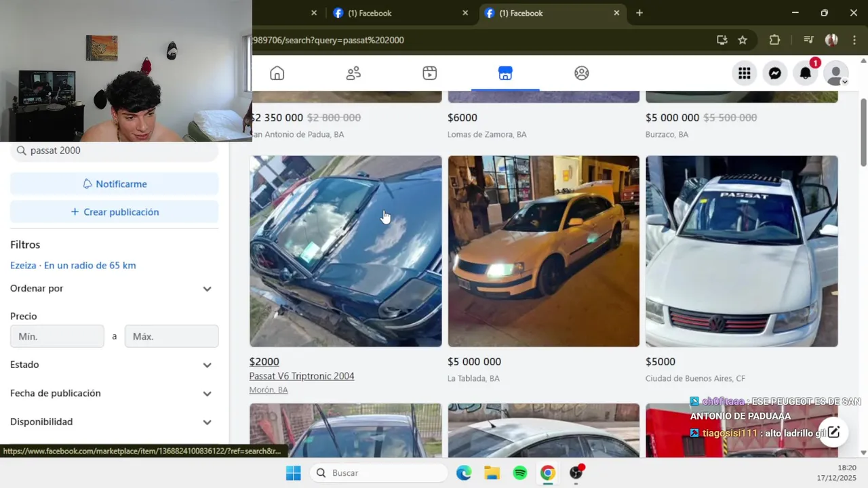Click the Chrome bookmark star icon

click(x=743, y=40)
